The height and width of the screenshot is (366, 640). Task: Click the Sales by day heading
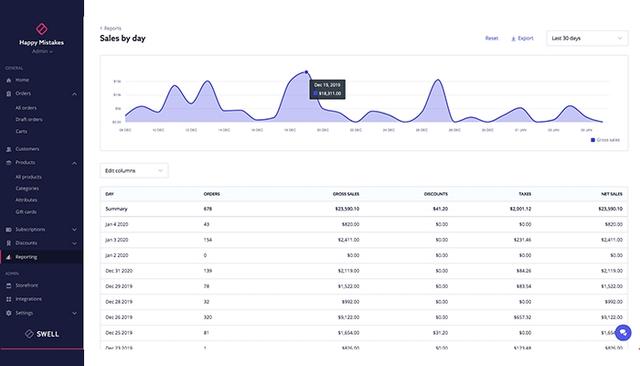click(x=122, y=38)
